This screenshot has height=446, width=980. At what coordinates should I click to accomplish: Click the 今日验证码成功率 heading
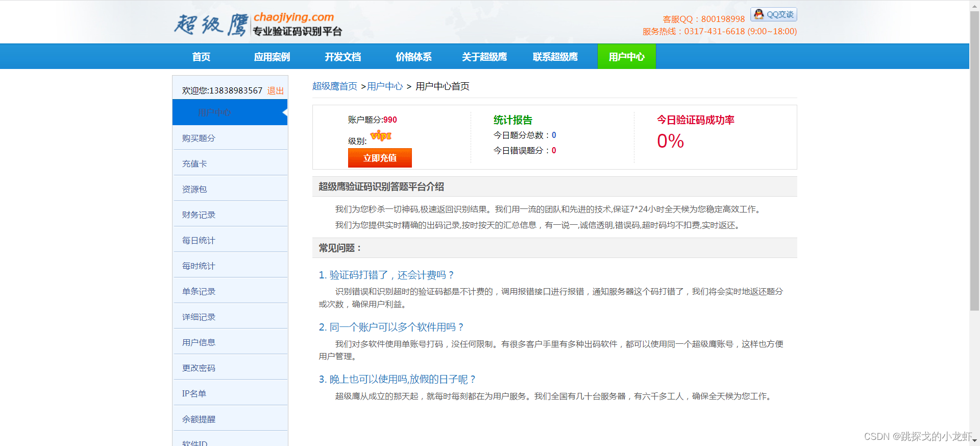(x=696, y=120)
